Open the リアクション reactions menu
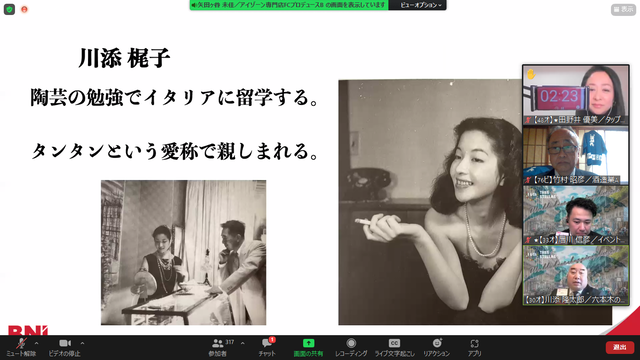Viewport: 640px width, 360px height. click(x=436, y=348)
